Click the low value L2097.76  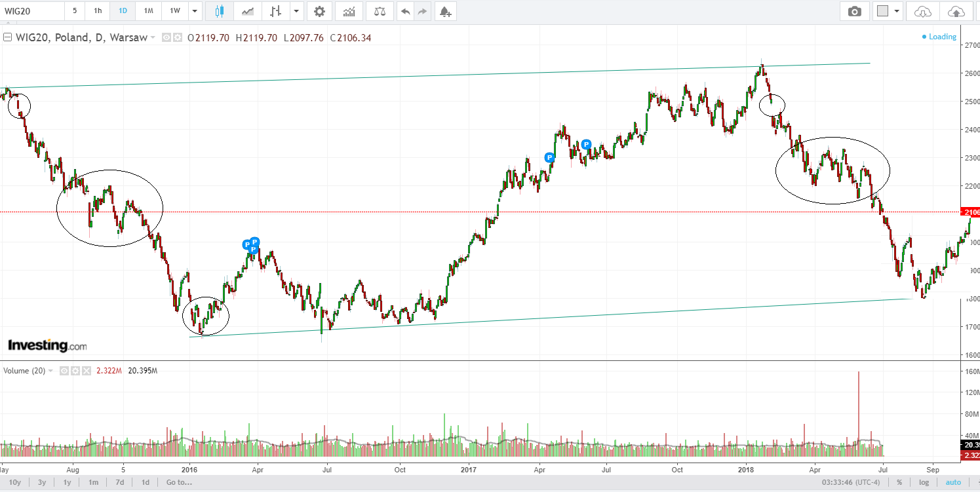304,38
